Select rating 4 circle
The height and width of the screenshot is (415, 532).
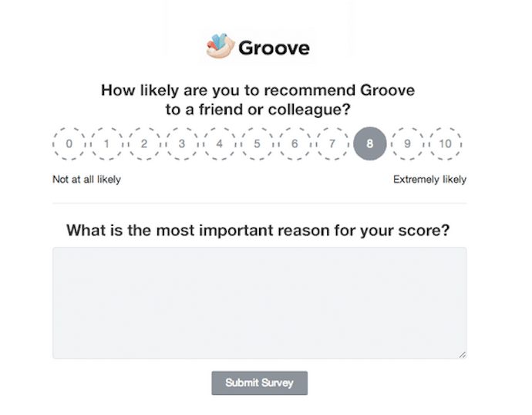220,144
